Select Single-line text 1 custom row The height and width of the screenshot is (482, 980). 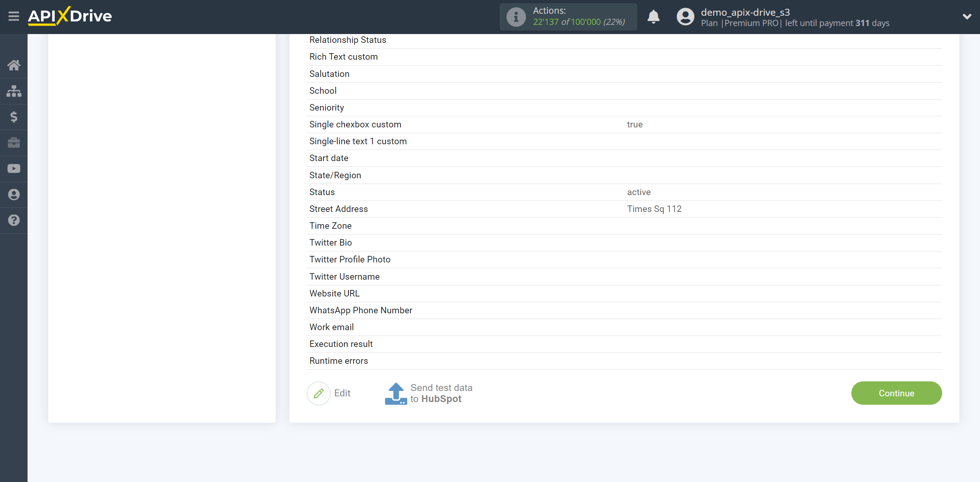tap(624, 142)
